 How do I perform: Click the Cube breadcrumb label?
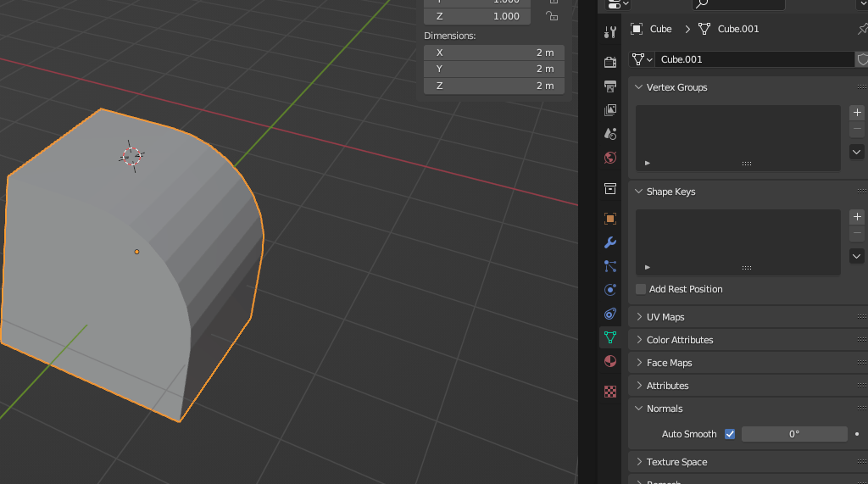660,29
